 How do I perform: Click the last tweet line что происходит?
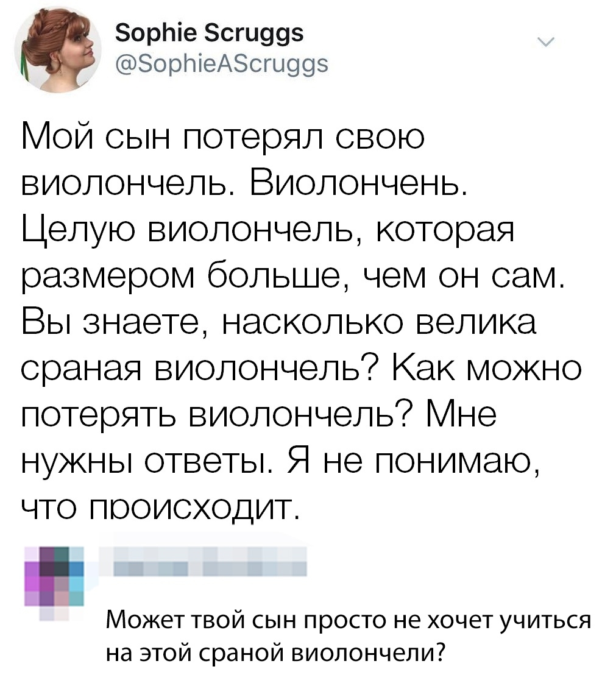coord(161,509)
